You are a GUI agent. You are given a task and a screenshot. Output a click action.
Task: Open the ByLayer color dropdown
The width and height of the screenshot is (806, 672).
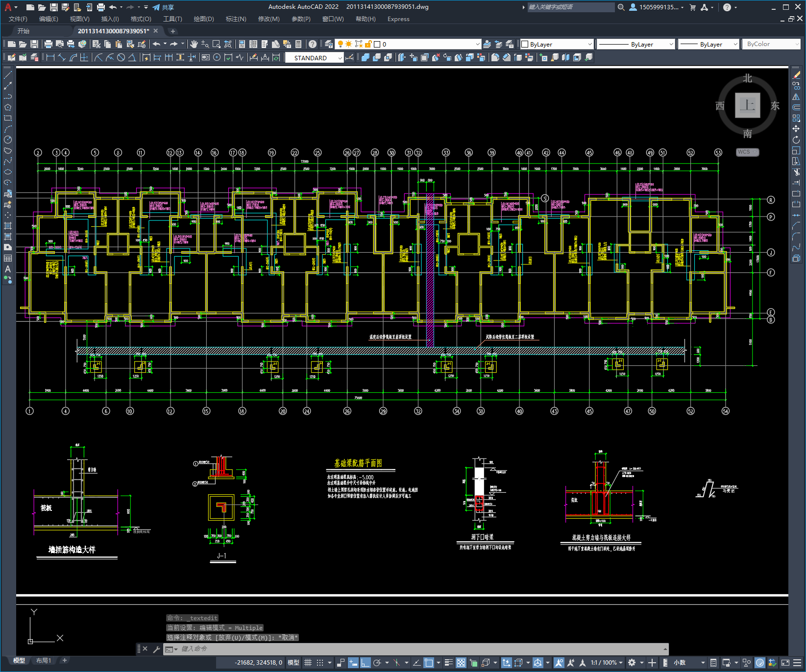tap(589, 44)
